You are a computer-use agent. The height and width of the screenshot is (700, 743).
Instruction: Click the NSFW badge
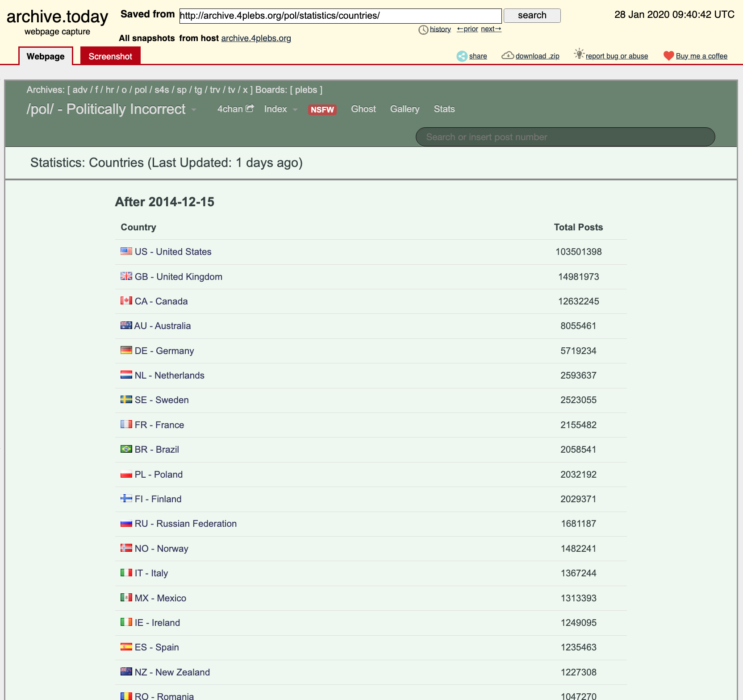click(x=322, y=109)
